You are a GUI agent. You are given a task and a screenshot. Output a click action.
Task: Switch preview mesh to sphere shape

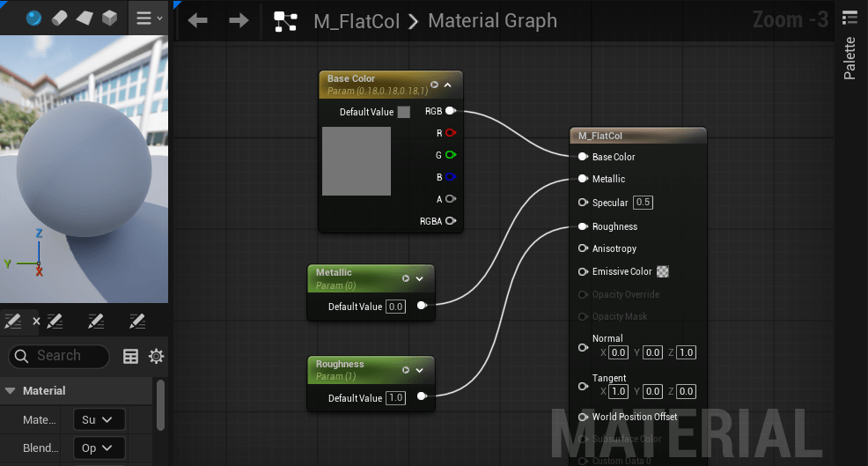[33, 18]
